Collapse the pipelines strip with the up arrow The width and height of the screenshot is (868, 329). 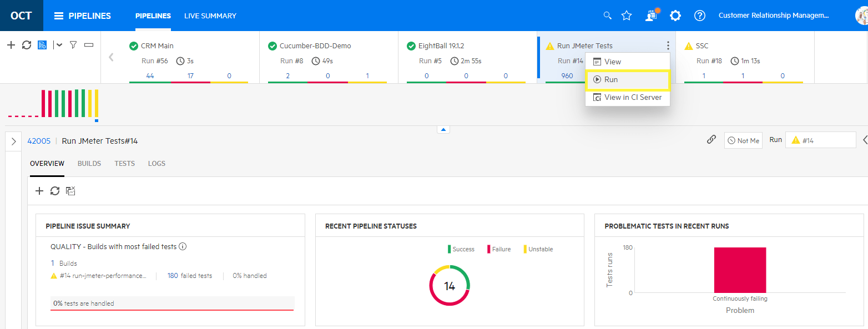(x=443, y=130)
